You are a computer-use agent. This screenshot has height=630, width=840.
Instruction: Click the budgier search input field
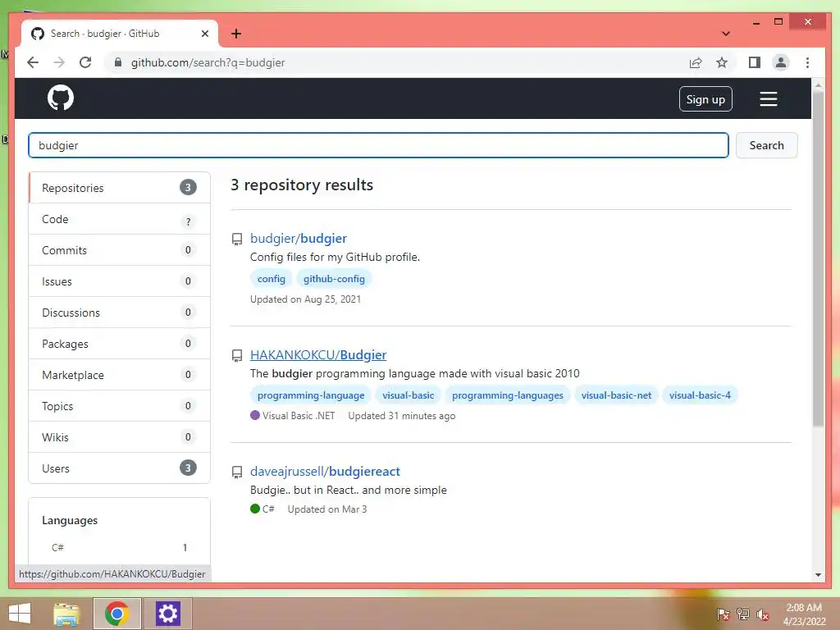(x=378, y=145)
